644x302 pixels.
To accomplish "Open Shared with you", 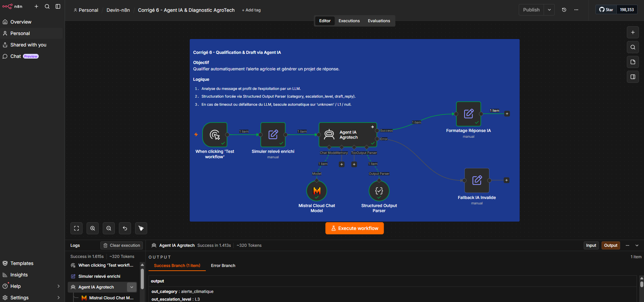I will [x=31, y=45].
